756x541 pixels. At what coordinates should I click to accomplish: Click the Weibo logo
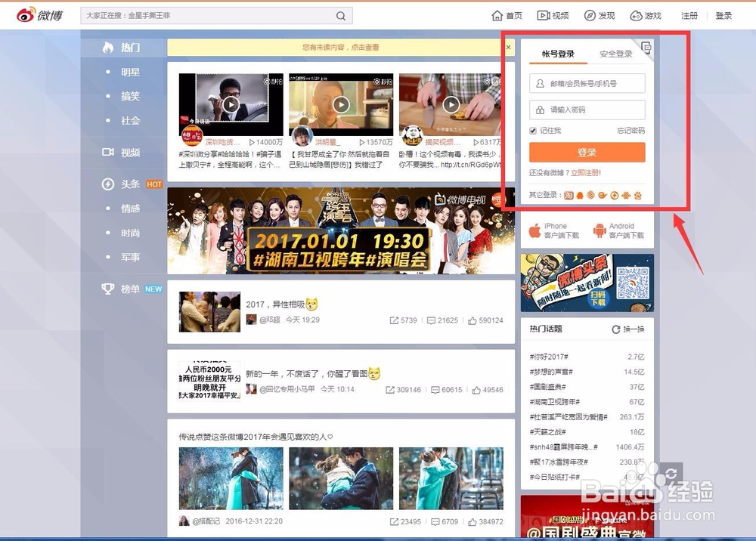(x=39, y=15)
